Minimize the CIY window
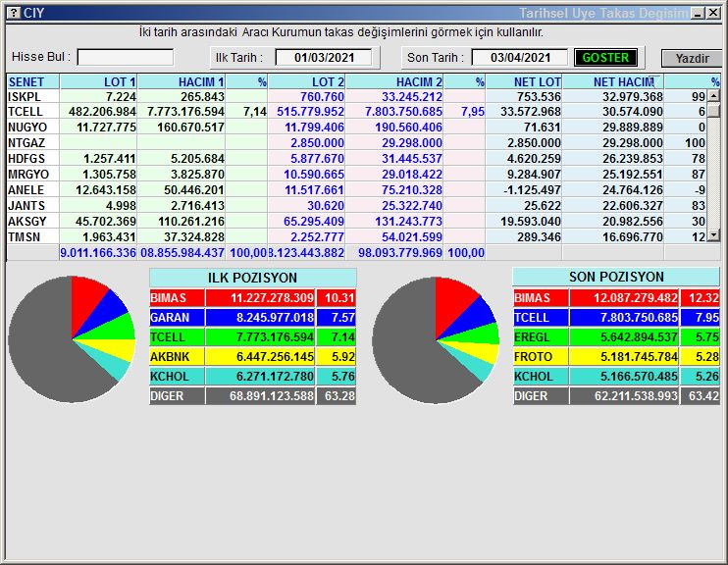 tap(698, 13)
